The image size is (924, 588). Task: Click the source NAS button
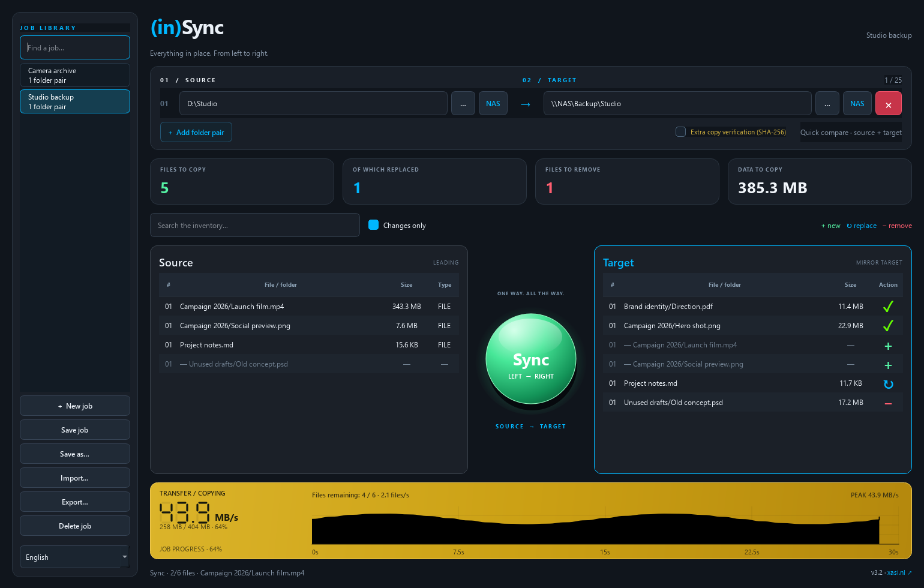pyautogui.click(x=493, y=103)
